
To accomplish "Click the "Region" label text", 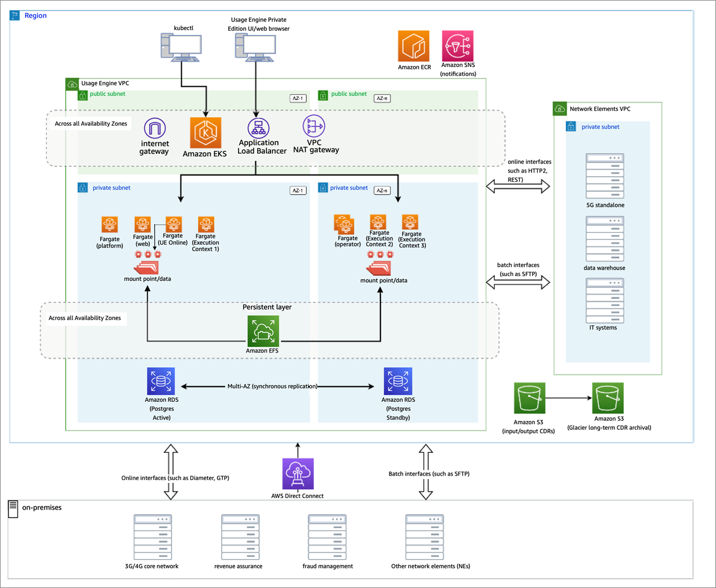I will click(x=36, y=16).
